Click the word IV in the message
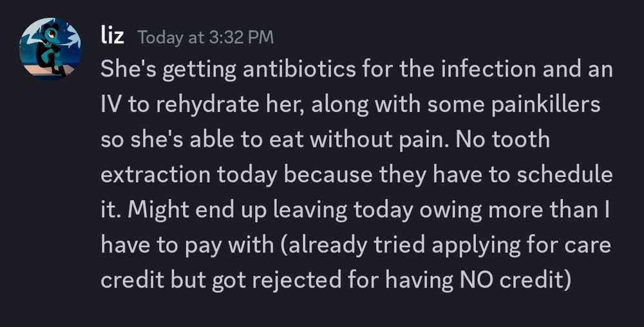Screen dimensions: 644x327 pyautogui.click(x=111, y=104)
